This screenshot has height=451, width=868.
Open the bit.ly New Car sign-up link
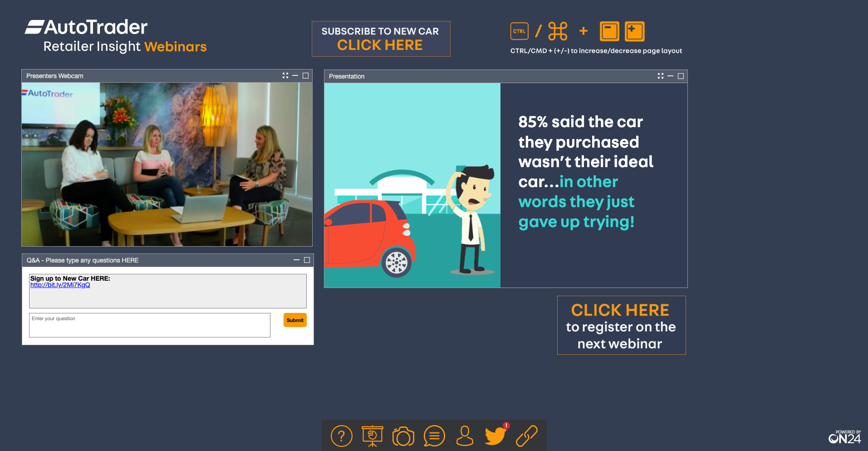pyautogui.click(x=60, y=285)
